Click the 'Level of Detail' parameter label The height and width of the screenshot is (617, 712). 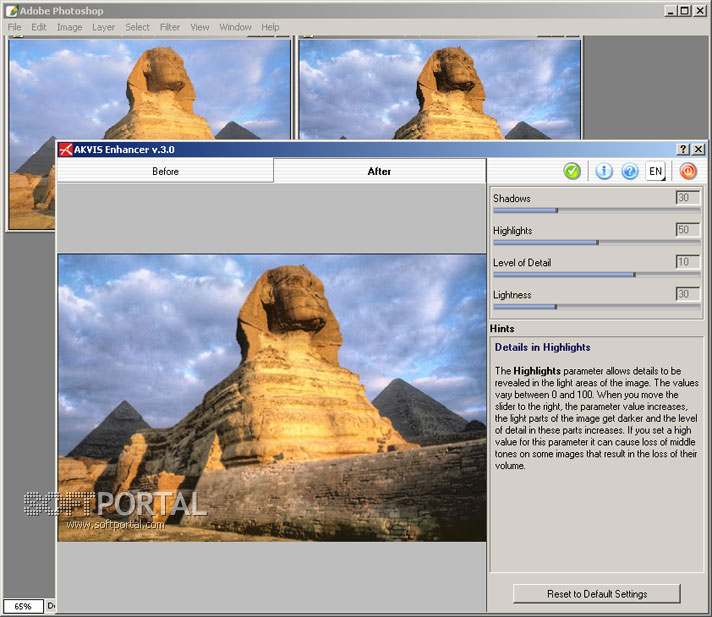[522, 262]
